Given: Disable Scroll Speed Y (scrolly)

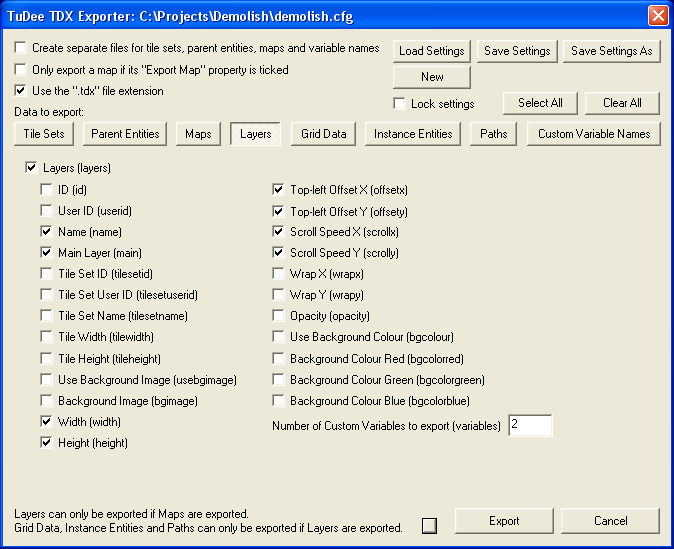Looking at the screenshot, I should click(x=278, y=252).
